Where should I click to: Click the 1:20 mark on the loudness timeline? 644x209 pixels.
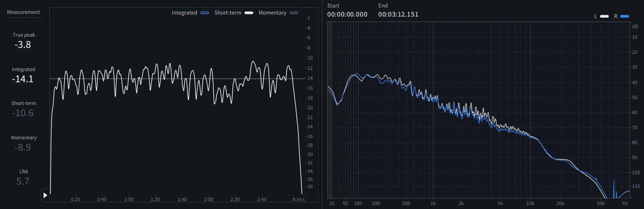tap(155, 199)
